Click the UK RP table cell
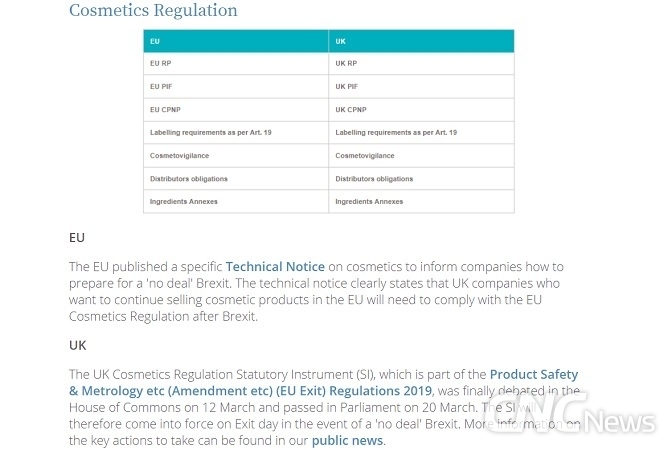Image resolution: width=668 pixels, height=450 pixels. pyautogui.click(x=421, y=63)
